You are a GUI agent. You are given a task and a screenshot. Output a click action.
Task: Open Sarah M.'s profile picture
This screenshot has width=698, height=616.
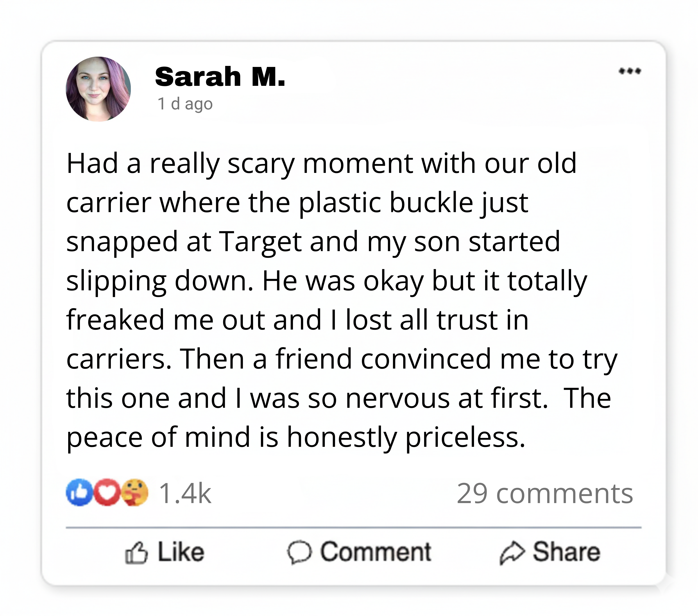point(98,89)
